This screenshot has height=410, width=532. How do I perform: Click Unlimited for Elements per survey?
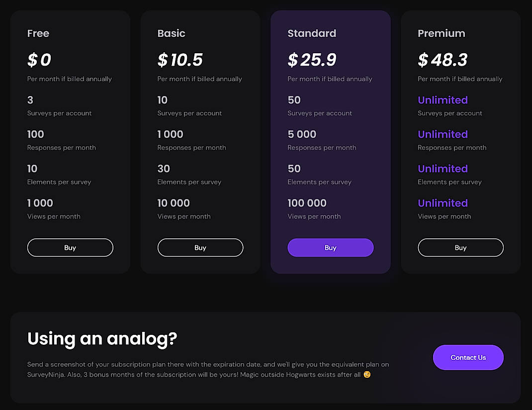[443, 169]
